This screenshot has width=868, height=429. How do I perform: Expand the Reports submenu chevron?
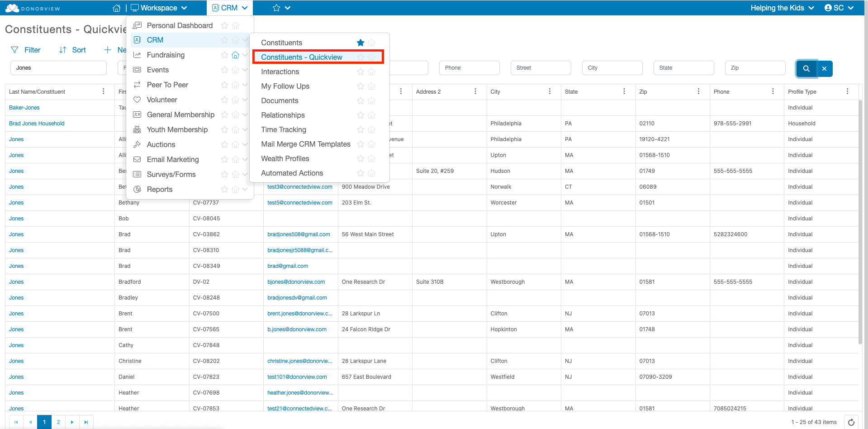(245, 190)
